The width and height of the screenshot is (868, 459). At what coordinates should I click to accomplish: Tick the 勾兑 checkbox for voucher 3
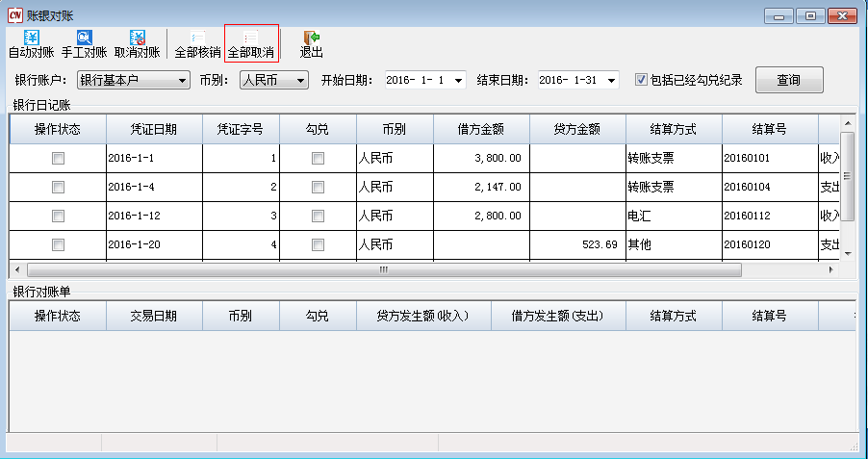click(x=318, y=216)
